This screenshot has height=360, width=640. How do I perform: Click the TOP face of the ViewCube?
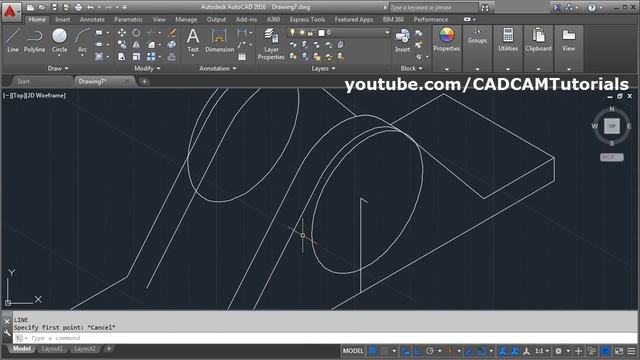coord(611,126)
